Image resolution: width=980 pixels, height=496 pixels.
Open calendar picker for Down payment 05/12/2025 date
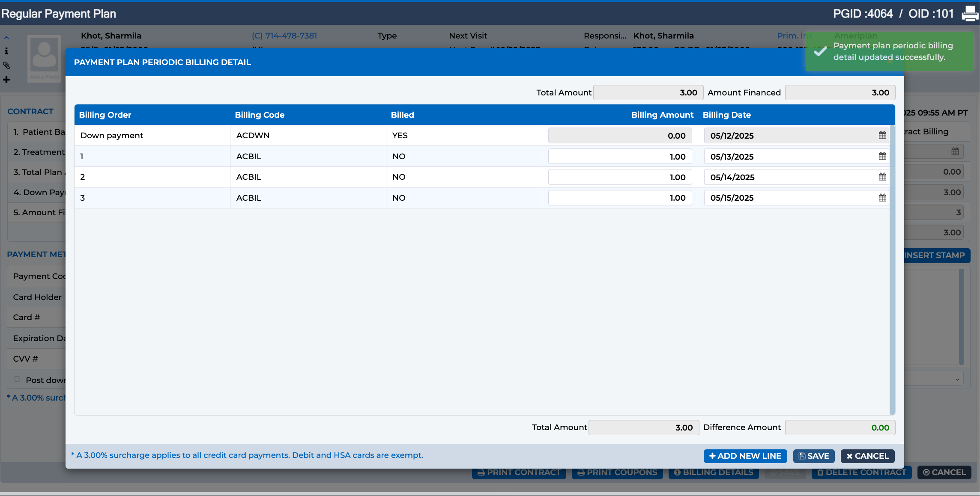882,135
